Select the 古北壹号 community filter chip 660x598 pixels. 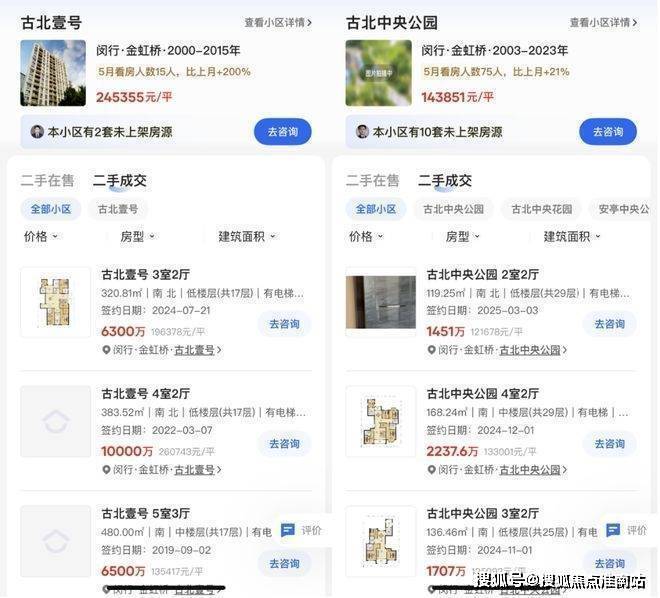pyautogui.click(x=118, y=209)
